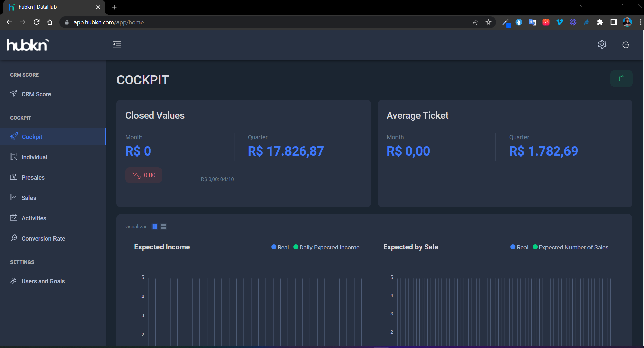The image size is (644, 348).
Task: Open settings via the gear icon
Action: click(x=602, y=44)
